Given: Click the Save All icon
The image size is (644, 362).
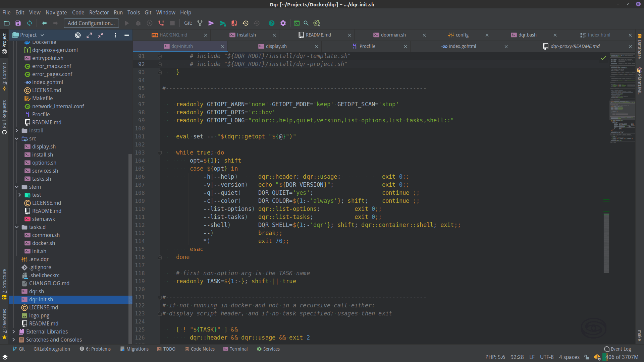Looking at the screenshot, I should click(x=18, y=23).
